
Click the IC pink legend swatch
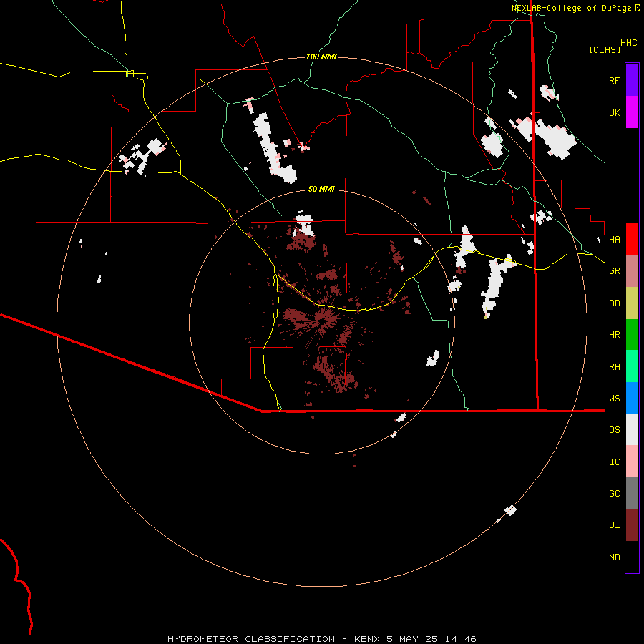click(632, 462)
